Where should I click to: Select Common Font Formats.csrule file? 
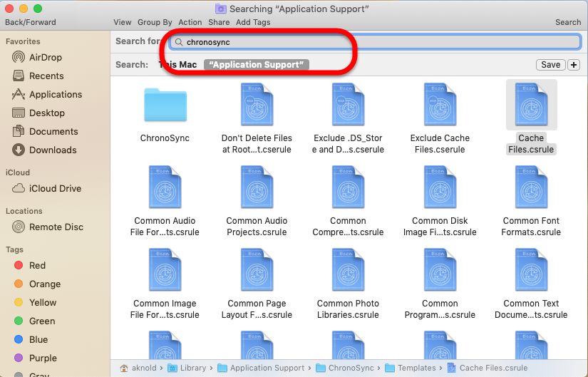pos(531,188)
